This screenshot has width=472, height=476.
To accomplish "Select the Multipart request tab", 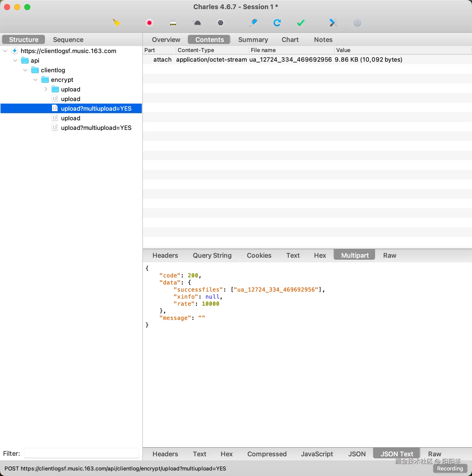I will pos(354,255).
